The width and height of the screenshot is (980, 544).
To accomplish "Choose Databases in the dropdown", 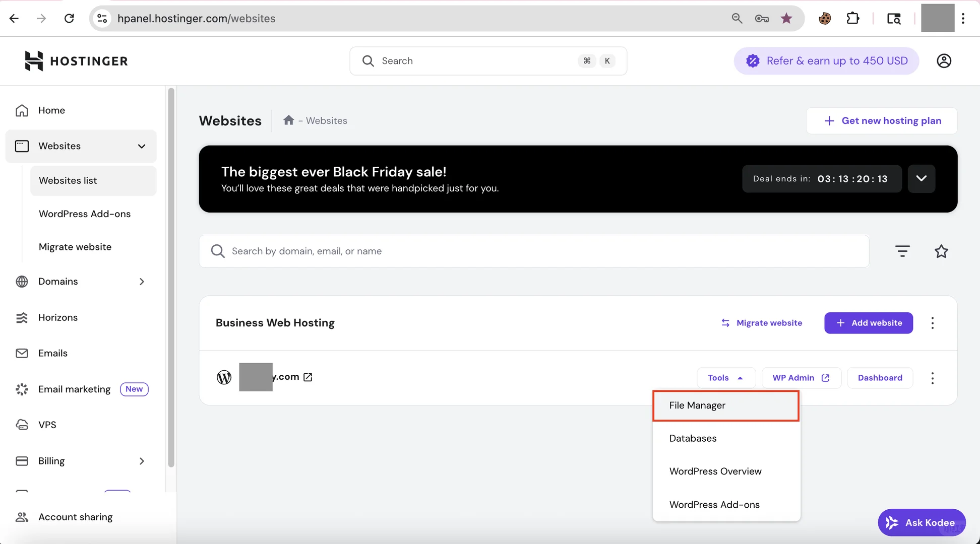I will pos(693,438).
